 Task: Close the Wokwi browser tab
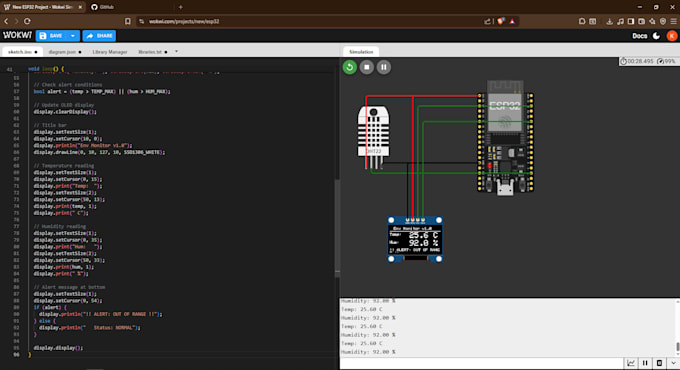pyautogui.click(x=80, y=7)
